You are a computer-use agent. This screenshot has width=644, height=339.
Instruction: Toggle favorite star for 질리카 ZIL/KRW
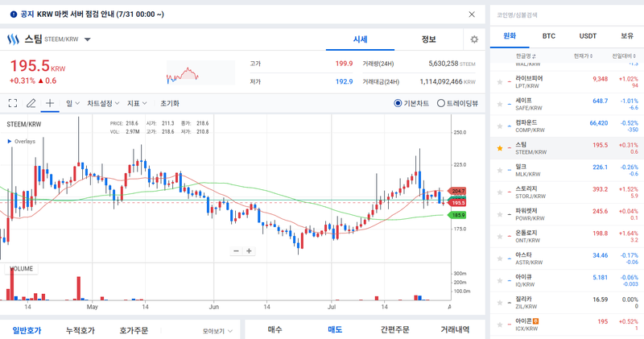coord(500,303)
